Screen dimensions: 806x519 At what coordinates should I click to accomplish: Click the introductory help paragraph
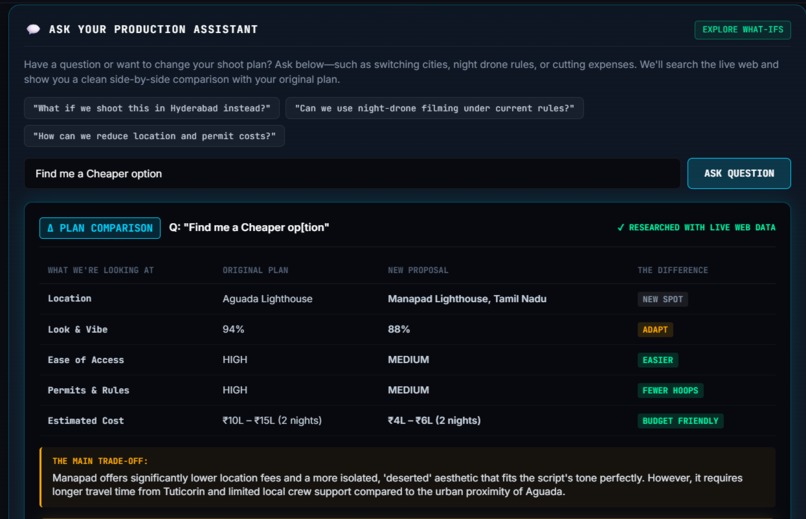point(401,72)
